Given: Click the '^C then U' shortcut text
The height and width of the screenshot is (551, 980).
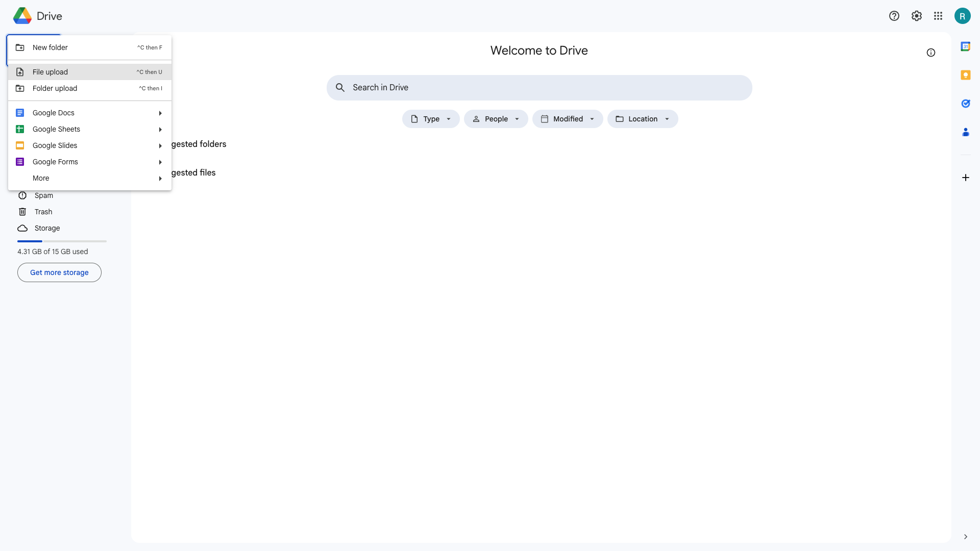Looking at the screenshot, I should 150,72.
